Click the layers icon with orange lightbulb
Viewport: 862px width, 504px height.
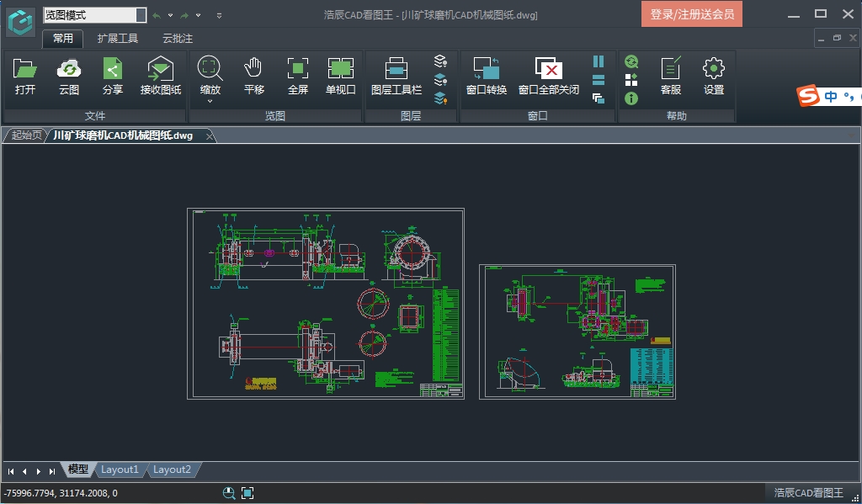(440, 98)
